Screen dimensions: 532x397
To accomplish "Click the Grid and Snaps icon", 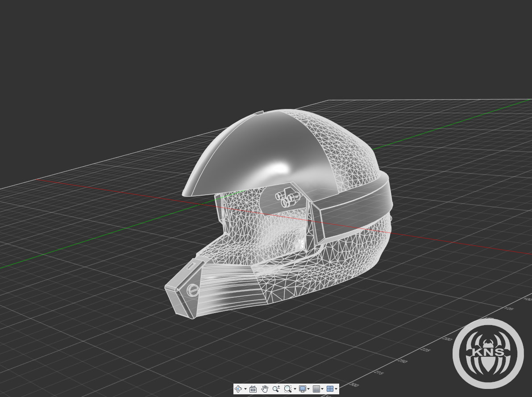I will tap(316, 389).
